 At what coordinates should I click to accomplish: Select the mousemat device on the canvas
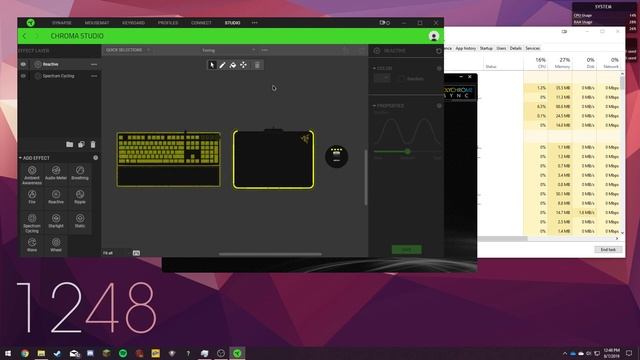273,159
